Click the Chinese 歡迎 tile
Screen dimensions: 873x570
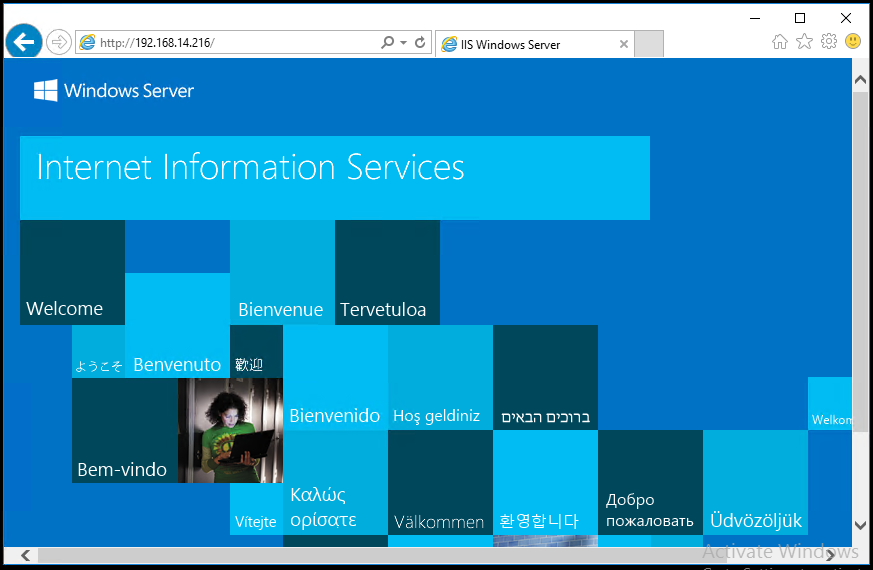[256, 351]
